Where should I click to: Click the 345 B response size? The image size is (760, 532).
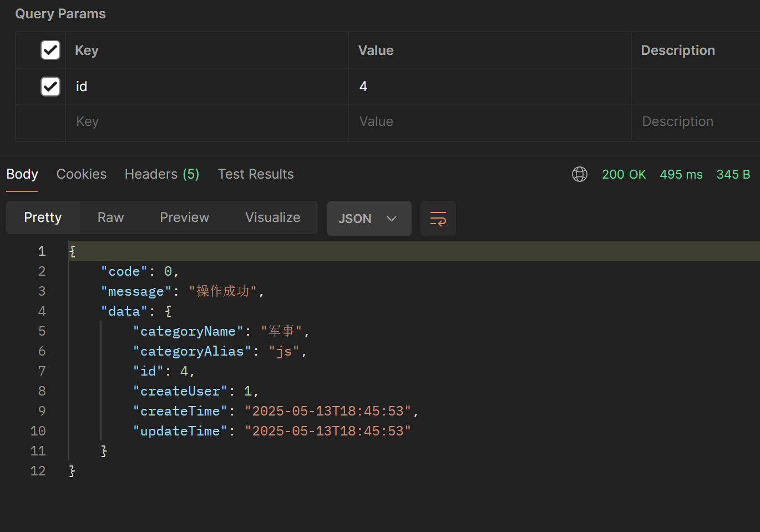[733, 174]
